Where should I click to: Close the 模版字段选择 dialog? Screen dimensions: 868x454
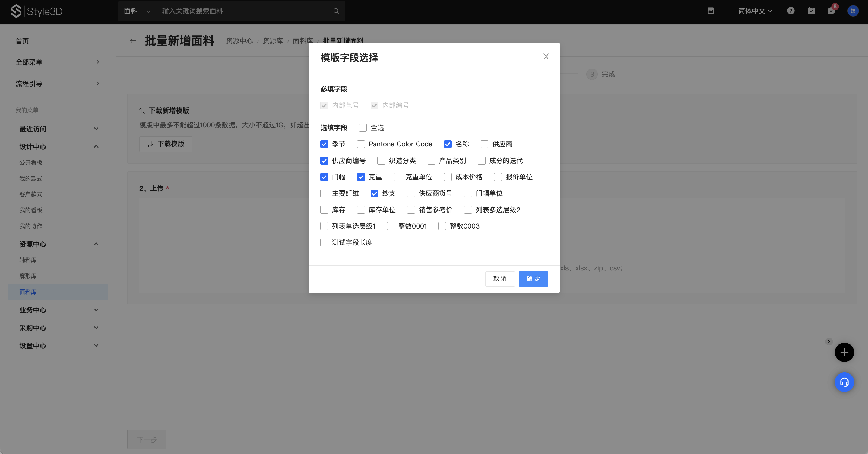tap(546, 57)
